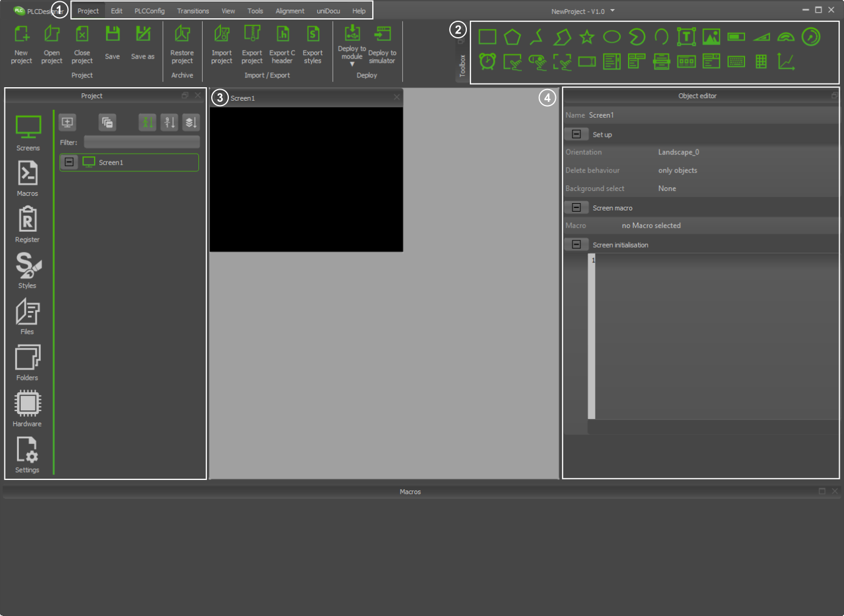Open the PLCConfig menu

coord(150,11)
